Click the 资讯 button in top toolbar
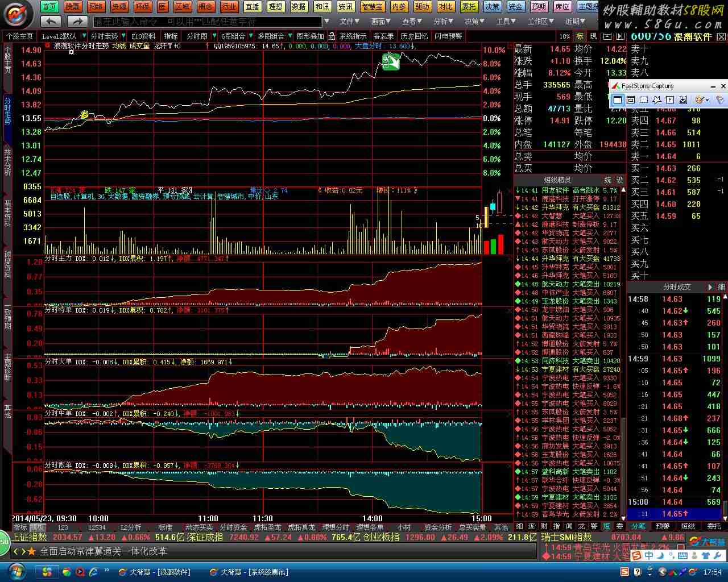Image resolution: width=728 pixels, height=582 pixels. click(x=345, y=7)
